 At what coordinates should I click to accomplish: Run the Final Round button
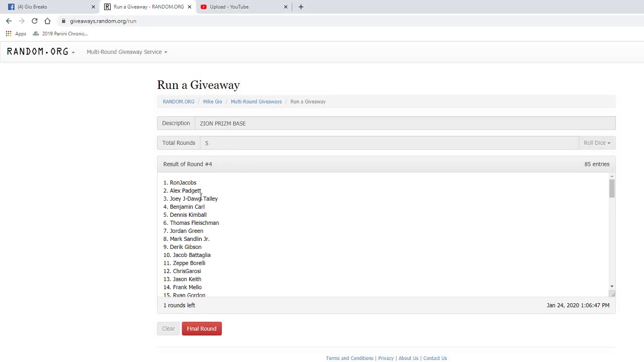point(202,329)
